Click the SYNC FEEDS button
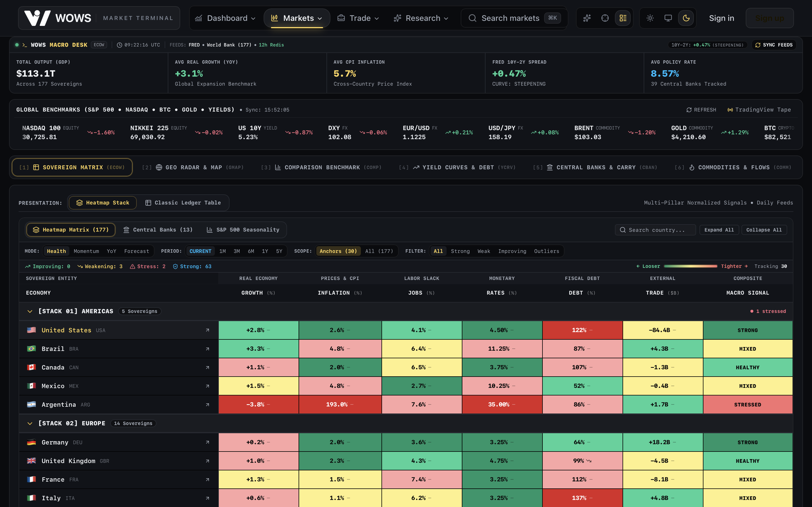The image size is (812, 507). point(774,45)
